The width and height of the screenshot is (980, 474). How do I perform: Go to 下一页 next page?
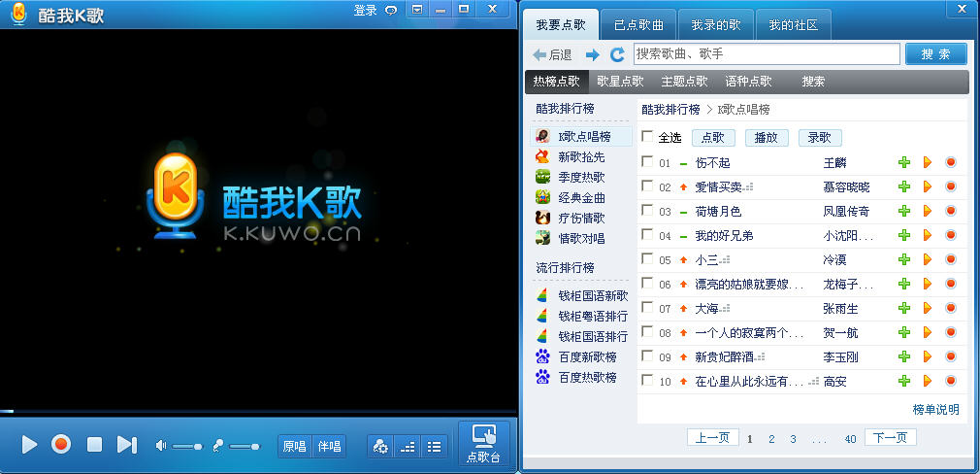890,438
